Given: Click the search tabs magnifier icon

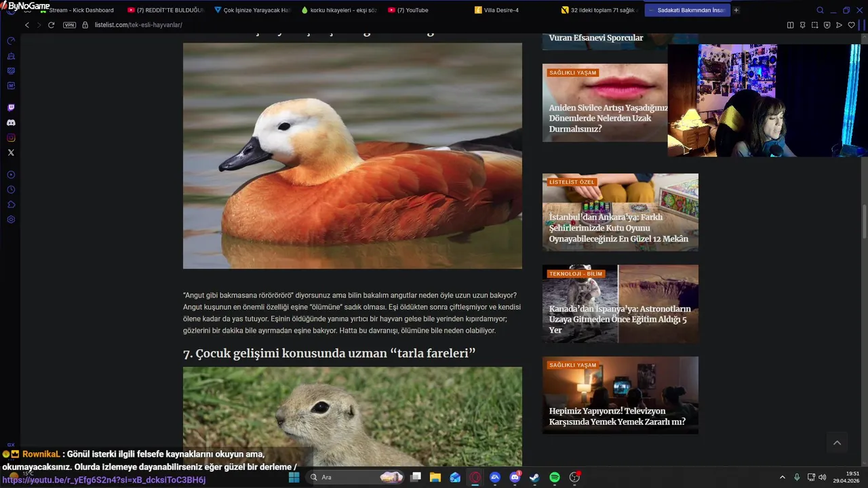Looking at the screenshot, I should coord(820,10).
